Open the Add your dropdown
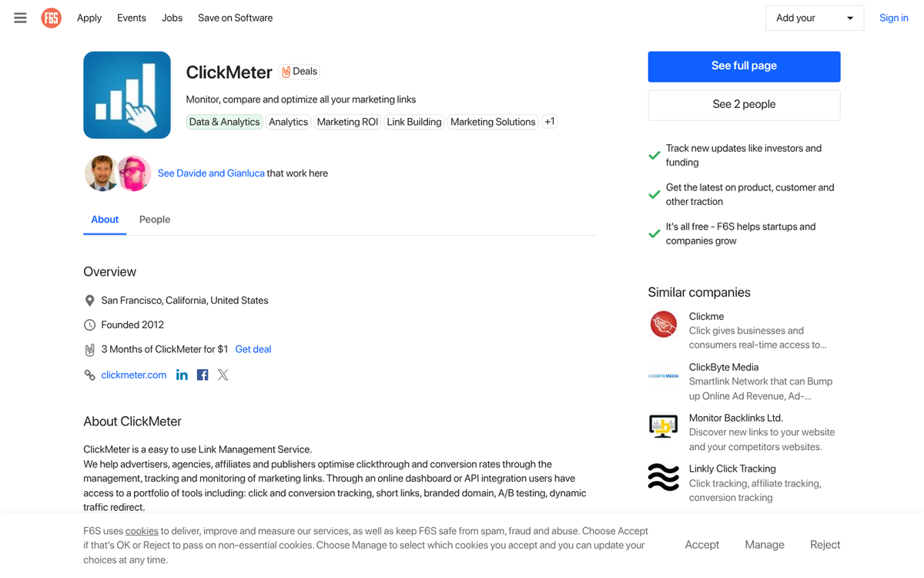924x578 pixels. [x=814, y=18]
